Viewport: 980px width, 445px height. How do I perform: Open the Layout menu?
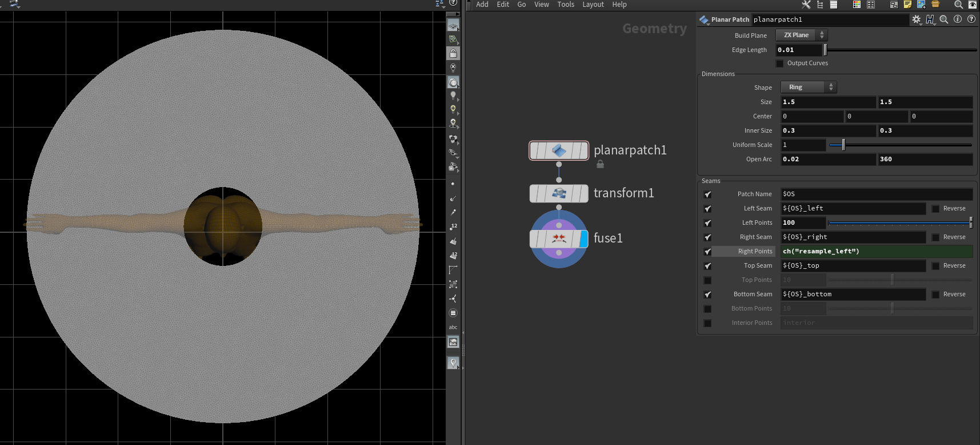coord(593,5)
